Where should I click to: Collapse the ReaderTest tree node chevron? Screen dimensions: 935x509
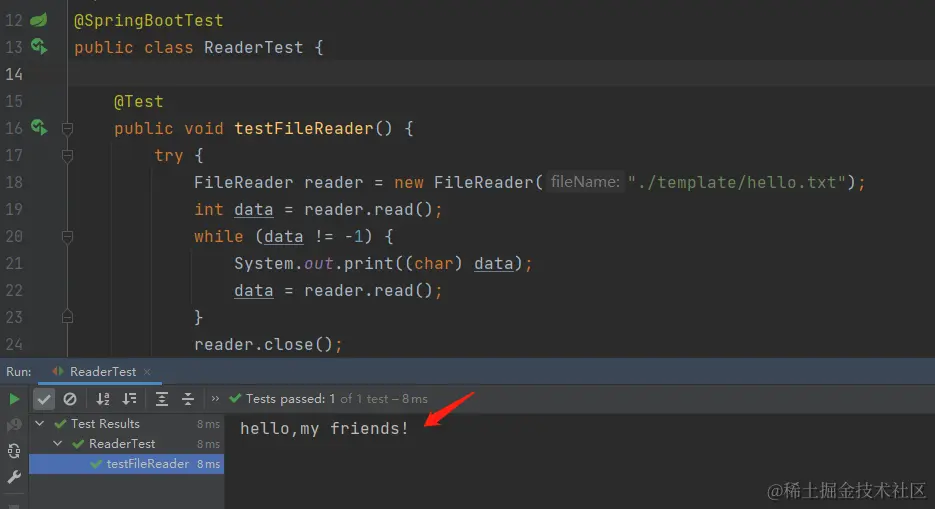(57, 443)
